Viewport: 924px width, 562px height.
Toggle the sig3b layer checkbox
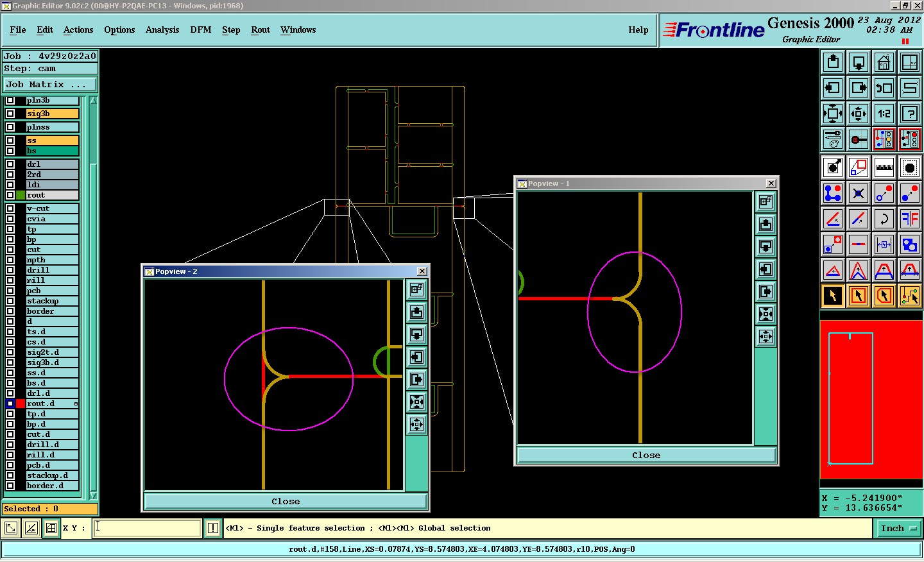coord(10,114)
